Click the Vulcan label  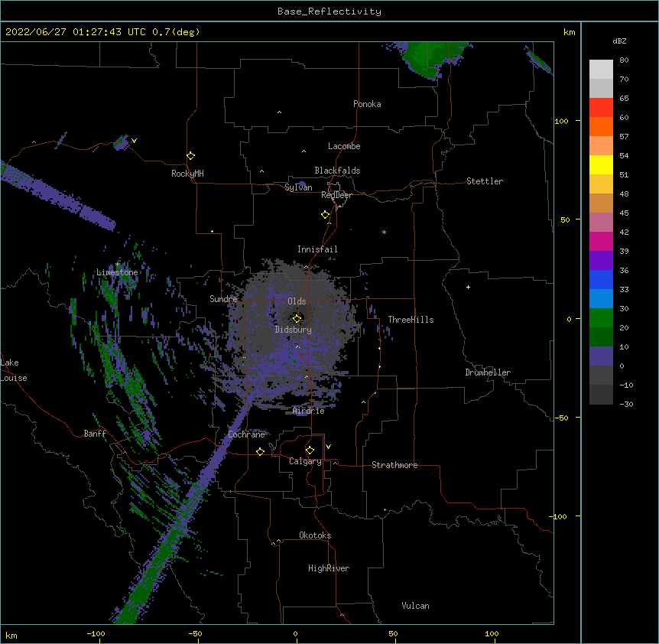[415, 606]
